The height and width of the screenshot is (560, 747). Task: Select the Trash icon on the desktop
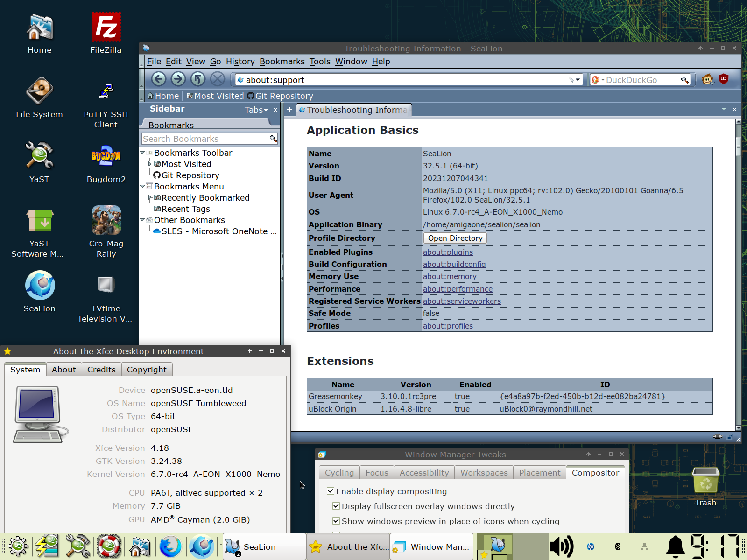[705, 486]
